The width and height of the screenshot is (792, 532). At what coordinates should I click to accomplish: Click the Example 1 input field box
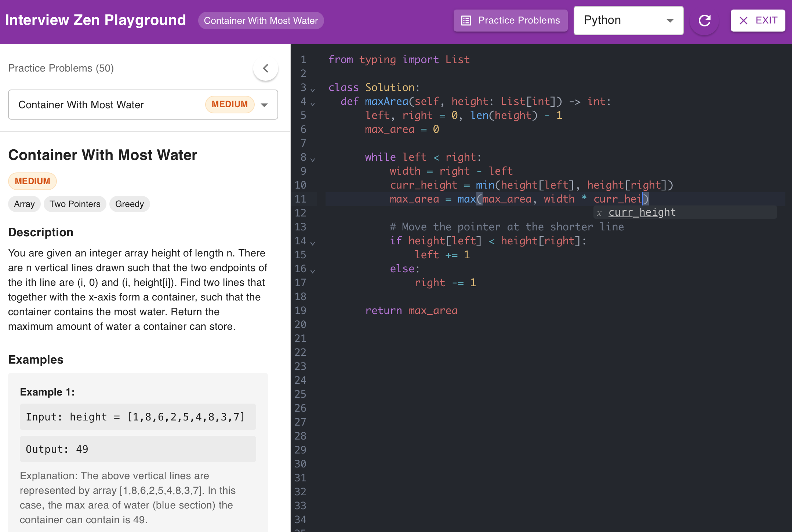138,417
